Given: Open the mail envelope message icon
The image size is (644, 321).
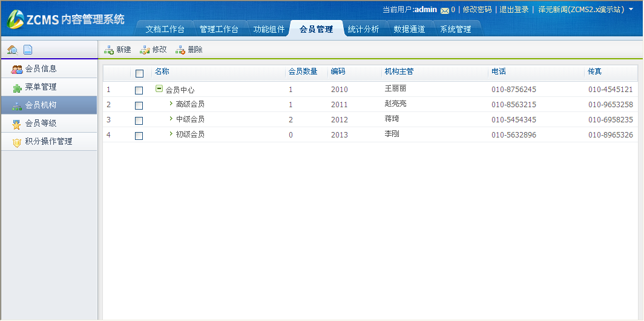Looking at the screenshot, I should (445, 10).
